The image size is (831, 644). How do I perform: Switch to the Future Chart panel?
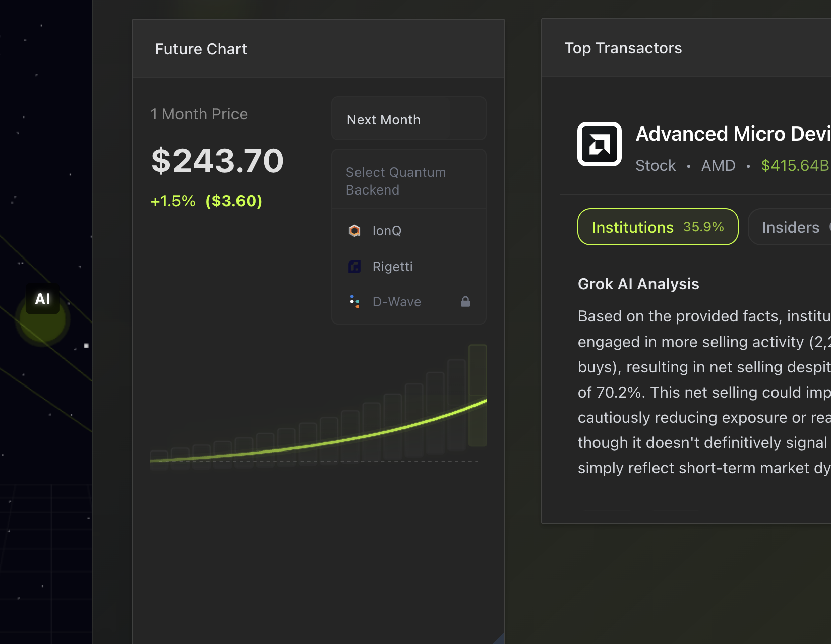(x=201, y=49)
